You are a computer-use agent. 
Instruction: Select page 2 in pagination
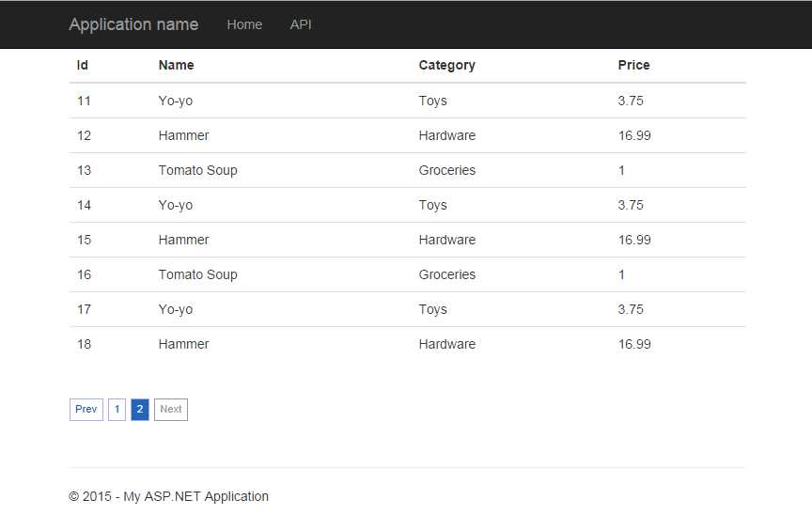click(x=140, y=410)
